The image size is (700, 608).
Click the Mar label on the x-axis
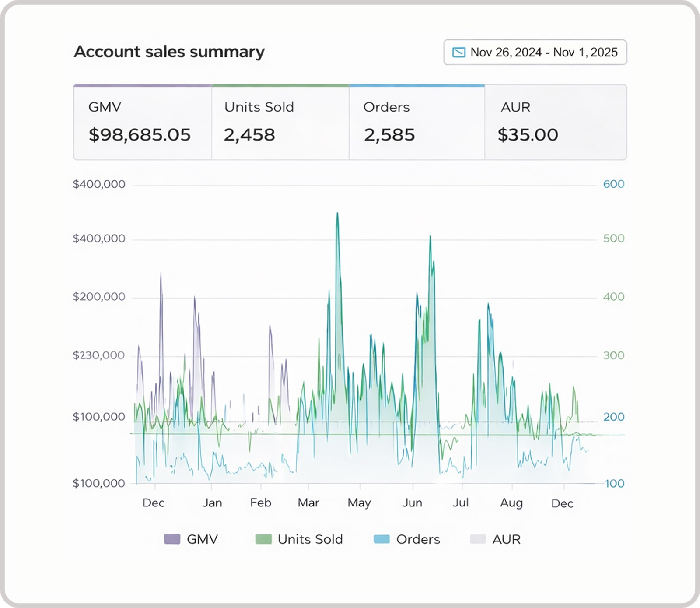[x=308, y=503]
